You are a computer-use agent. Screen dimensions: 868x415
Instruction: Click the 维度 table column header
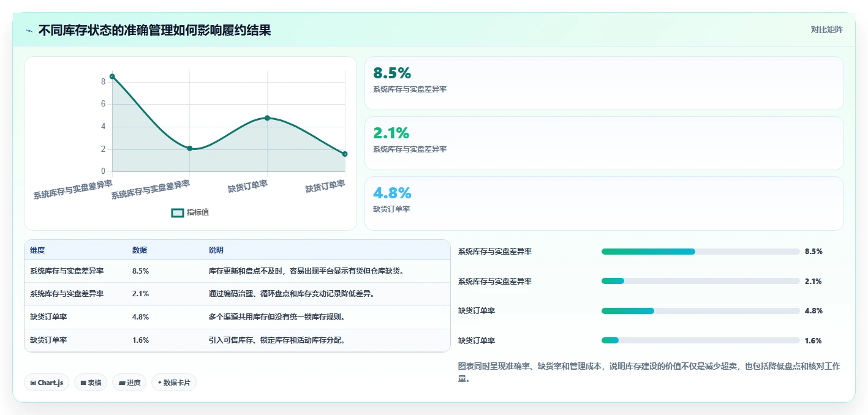point(37,250)
